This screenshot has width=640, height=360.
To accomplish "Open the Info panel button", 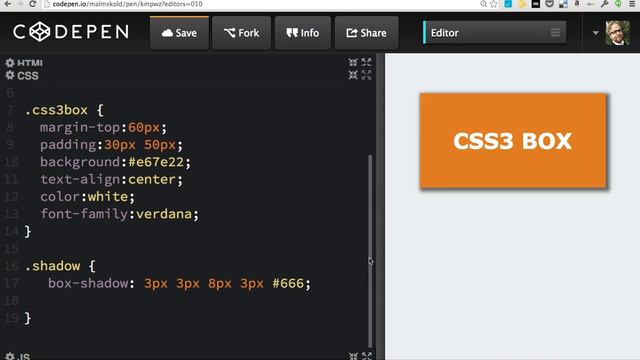I will click(x=303, y=33).
